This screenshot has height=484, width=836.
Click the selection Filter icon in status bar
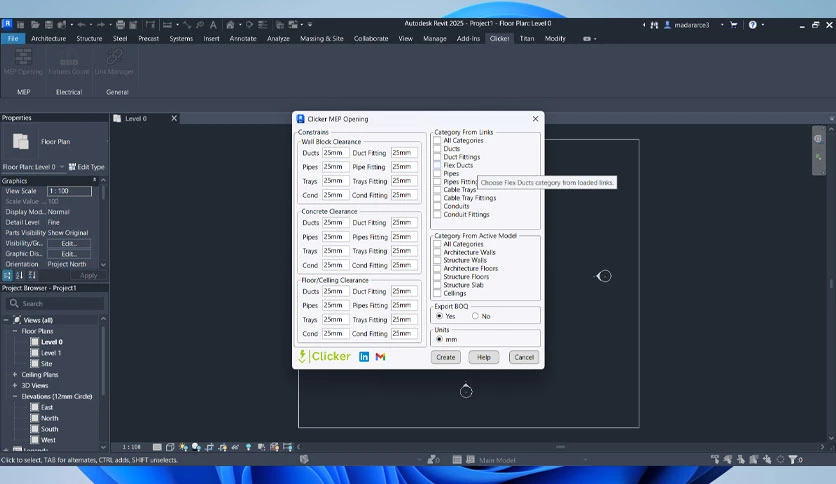tap(793, 459)
